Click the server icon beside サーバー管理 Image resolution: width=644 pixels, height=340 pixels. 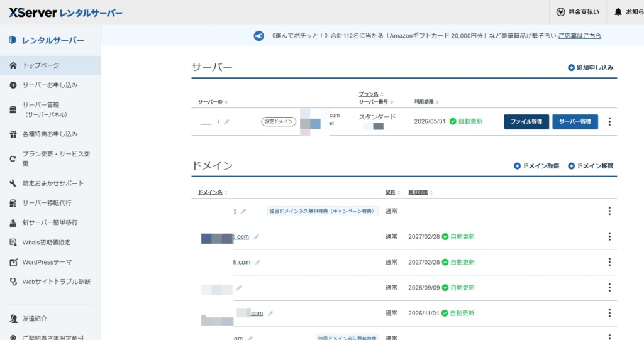(x=13, y=109)
